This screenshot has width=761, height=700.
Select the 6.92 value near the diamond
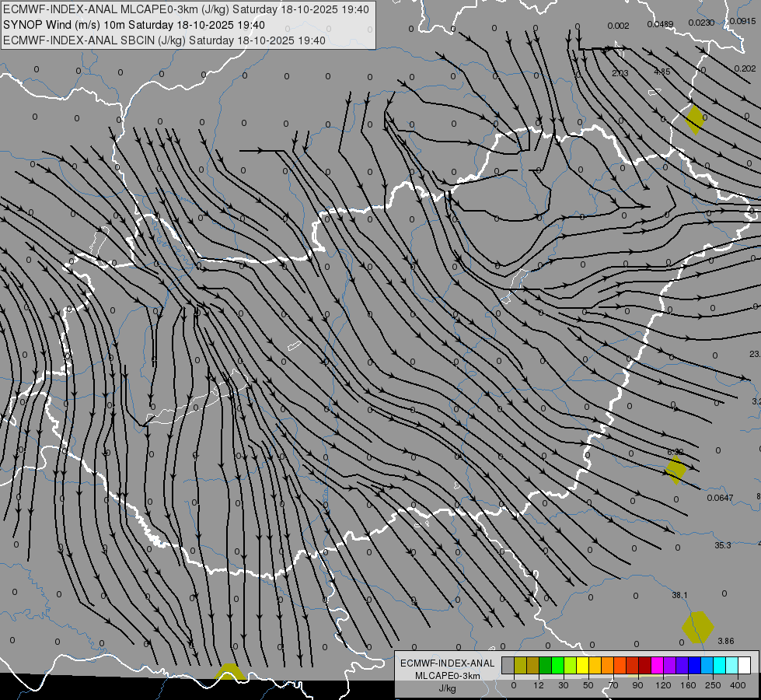tap(675, 452)
